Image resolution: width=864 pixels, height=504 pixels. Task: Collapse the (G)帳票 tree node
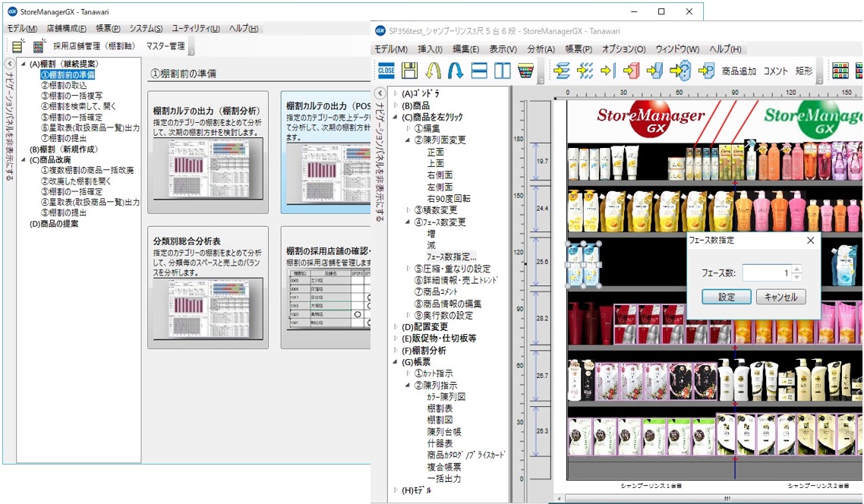coord(396,362)
